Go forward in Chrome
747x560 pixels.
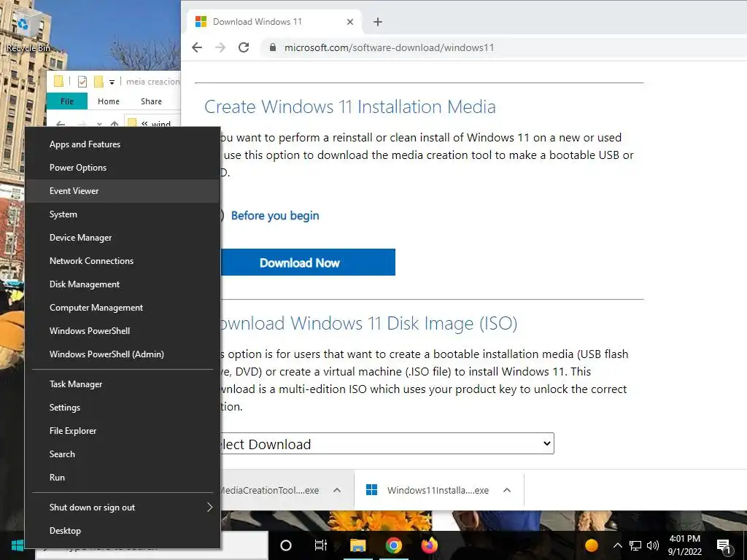[x=220, y=47]
